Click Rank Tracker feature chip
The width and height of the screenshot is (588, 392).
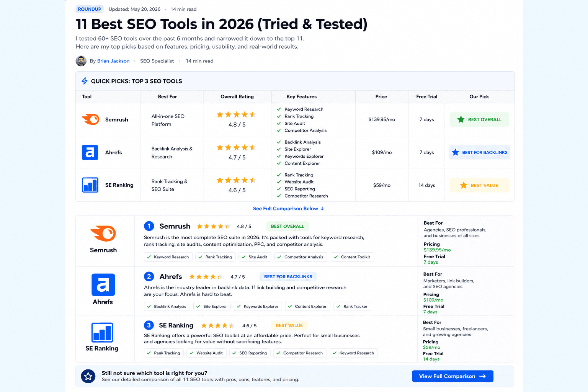pos(352,306)
